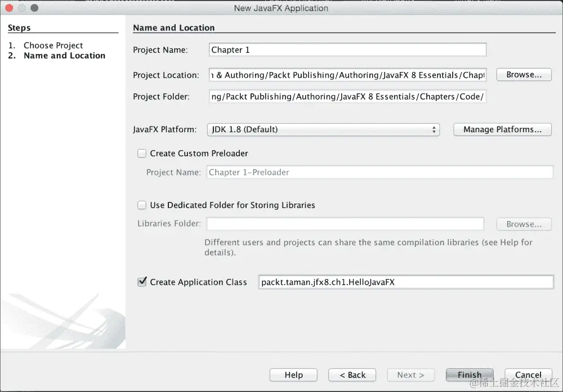The width and height of the screenshot is (563, 392).
Task: Open the JavaFX Platform dropdown
Action: (323, 129)
